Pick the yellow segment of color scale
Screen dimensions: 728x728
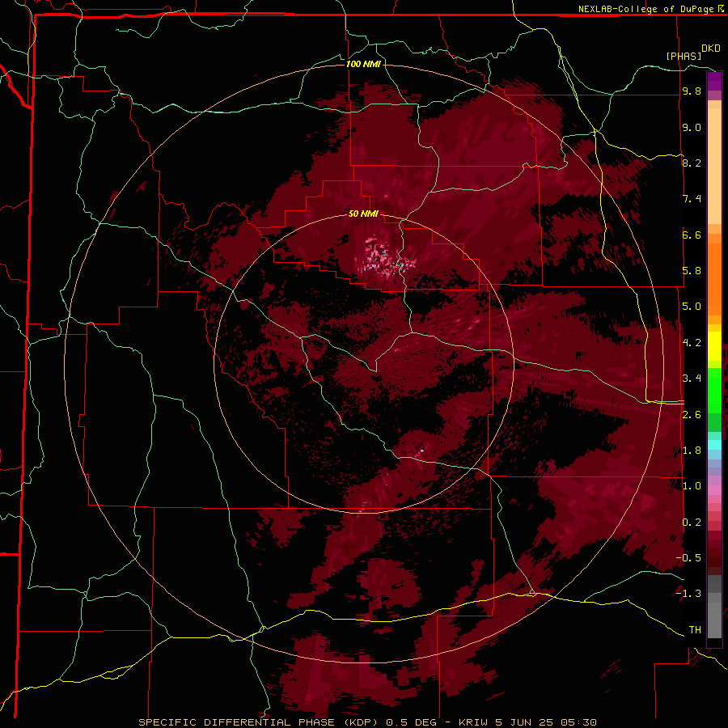pos(714,346)
